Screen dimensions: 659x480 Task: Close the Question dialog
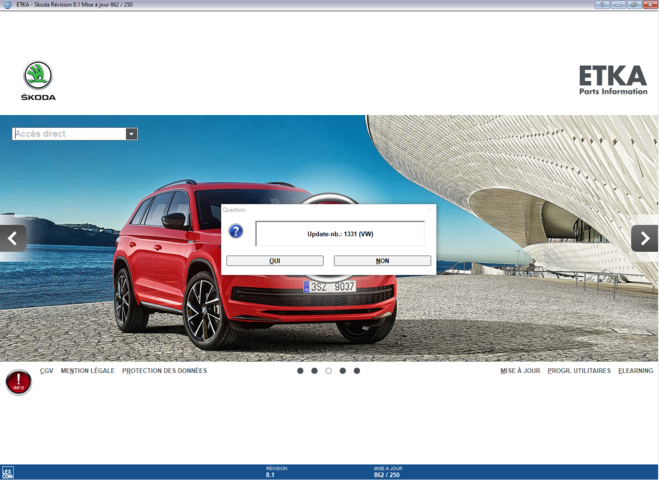pyautogui.click(x=429, y=209)
